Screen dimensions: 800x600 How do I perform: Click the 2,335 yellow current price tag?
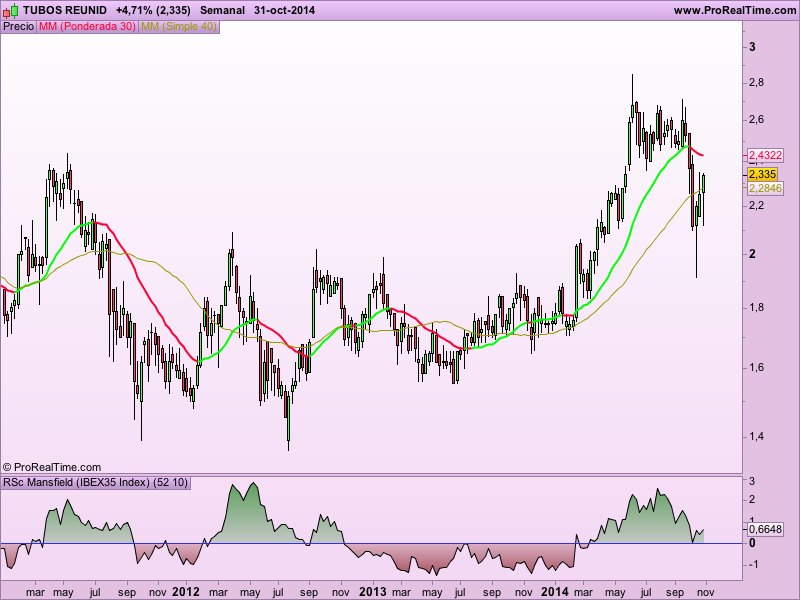click(x=762, y=174)
